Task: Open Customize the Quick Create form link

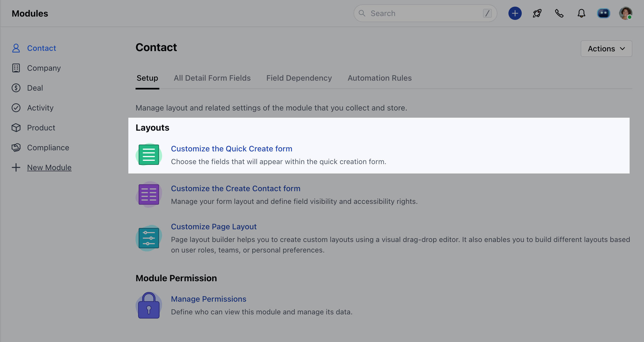Action: pyautogui.click(x=232, y=149)
